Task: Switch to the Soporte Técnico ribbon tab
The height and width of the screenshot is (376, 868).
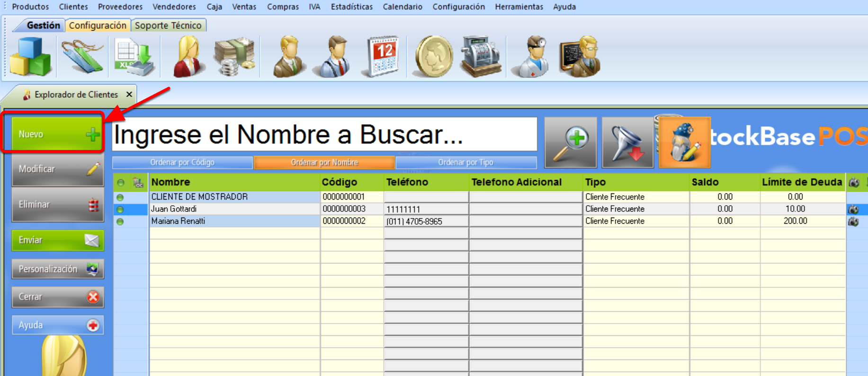Action: (x=168, y=26)
